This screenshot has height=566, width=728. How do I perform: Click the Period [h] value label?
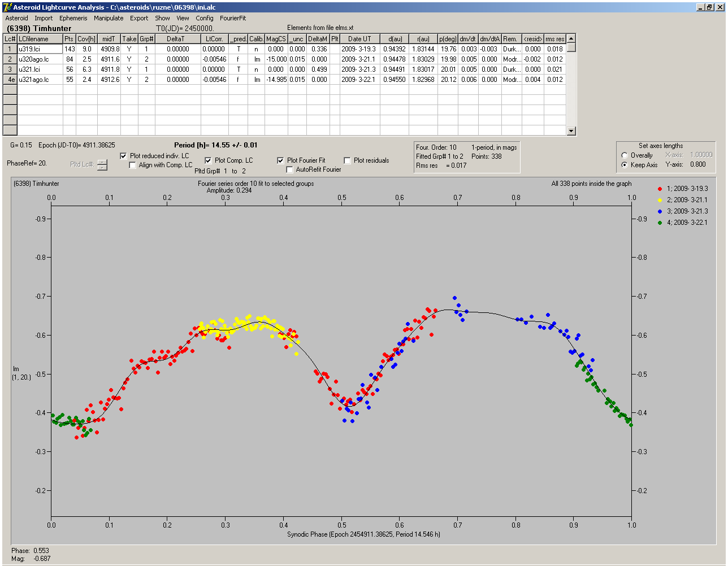pos(216,145)
